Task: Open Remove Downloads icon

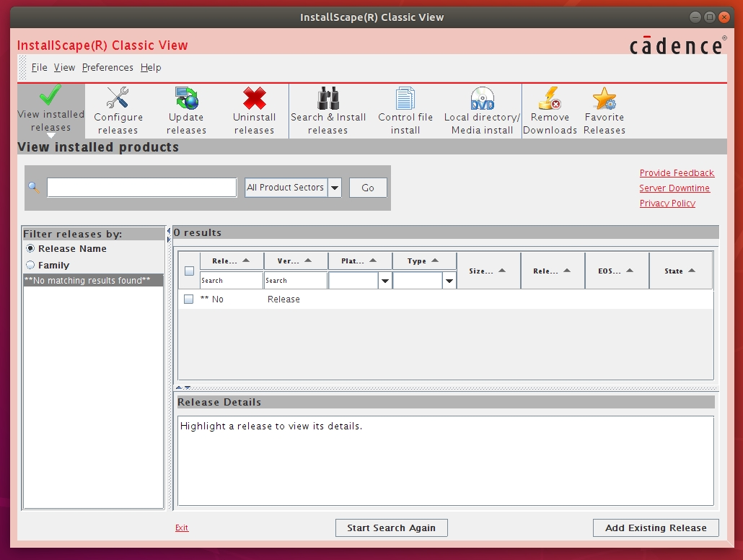Action: click(550, 97)
